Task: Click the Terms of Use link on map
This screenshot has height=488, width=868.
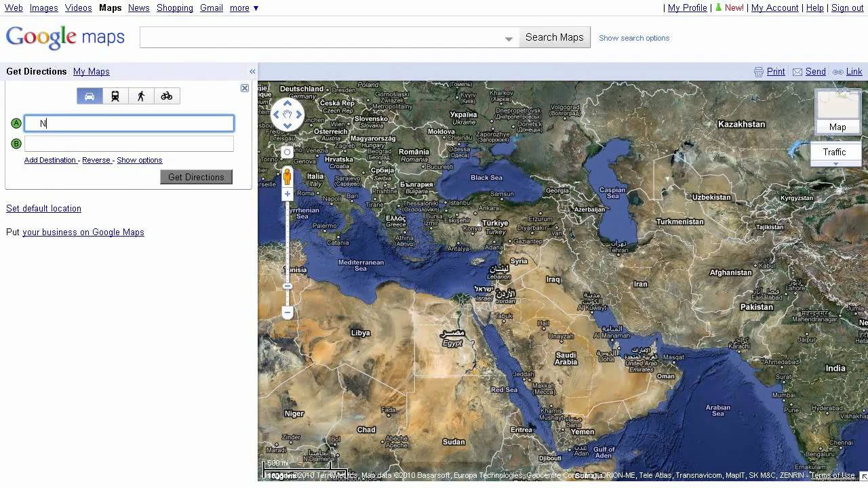Action: (x=833, y=476)
